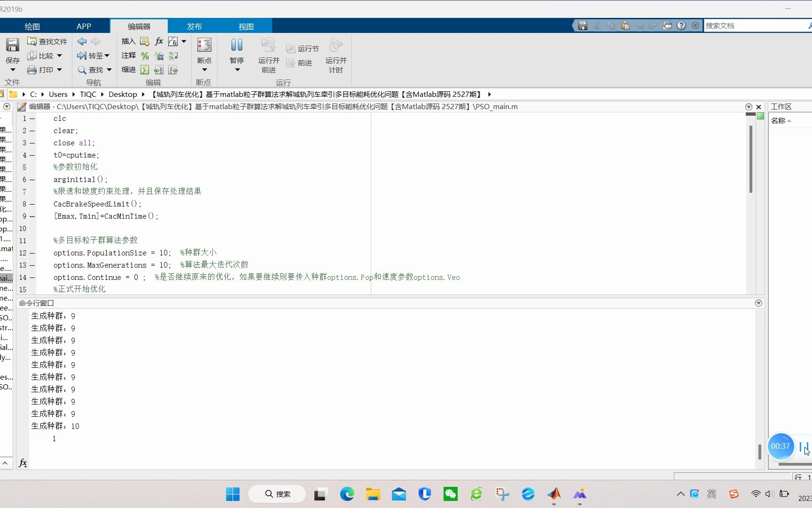Click the Breakpoints (断点) icon

click(204, 45)
